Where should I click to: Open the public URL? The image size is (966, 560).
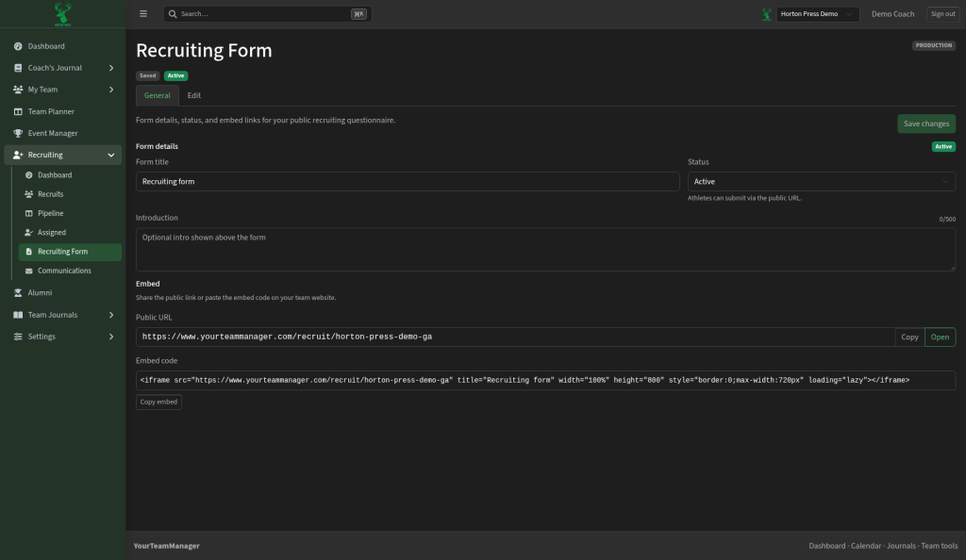point(941,338)
